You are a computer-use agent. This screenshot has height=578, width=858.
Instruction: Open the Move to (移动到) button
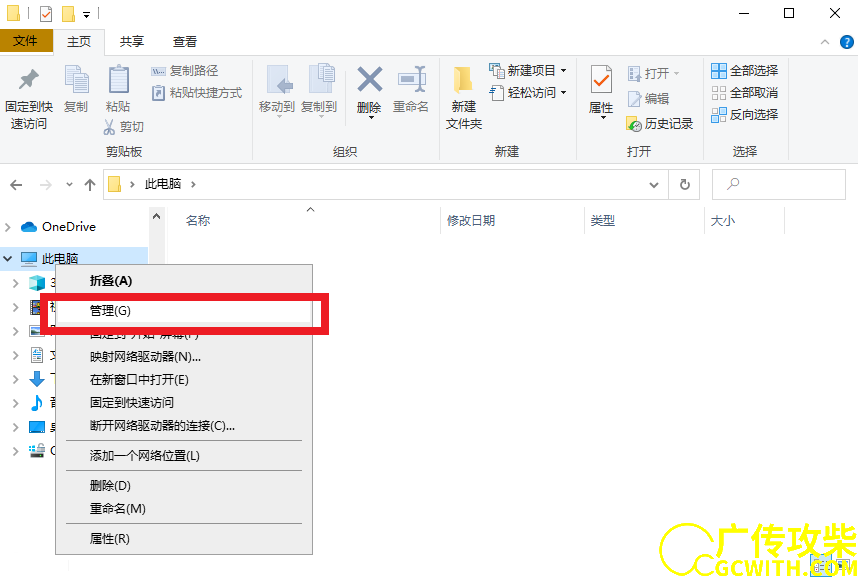pos(277,90)
